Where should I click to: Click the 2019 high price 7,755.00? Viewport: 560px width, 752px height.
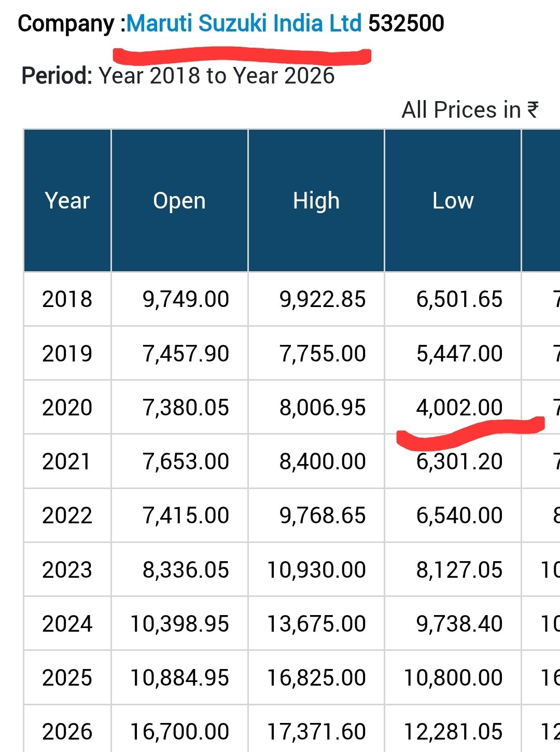coord(323,354)
